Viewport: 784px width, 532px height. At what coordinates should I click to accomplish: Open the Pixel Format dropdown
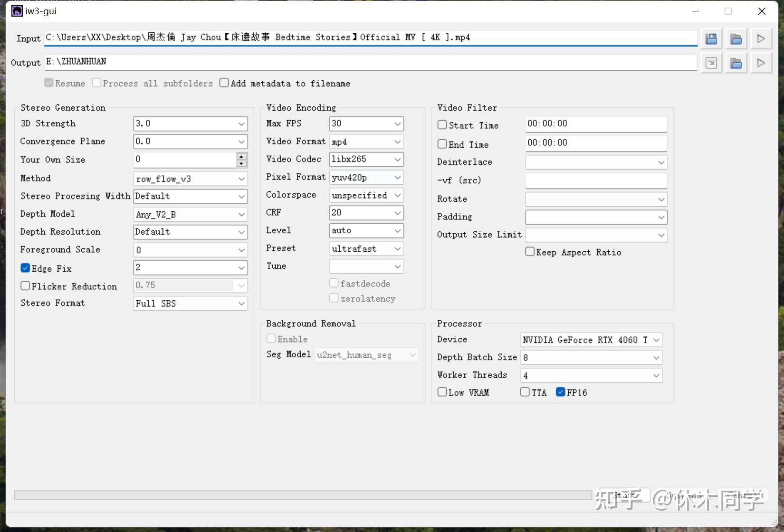coord(366,177)
